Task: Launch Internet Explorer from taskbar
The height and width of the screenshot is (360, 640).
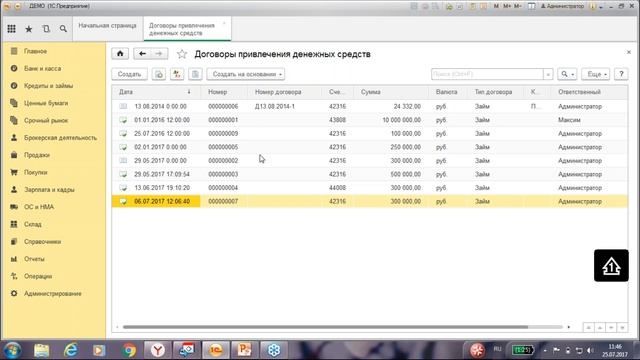Action: tap(70, 350)
